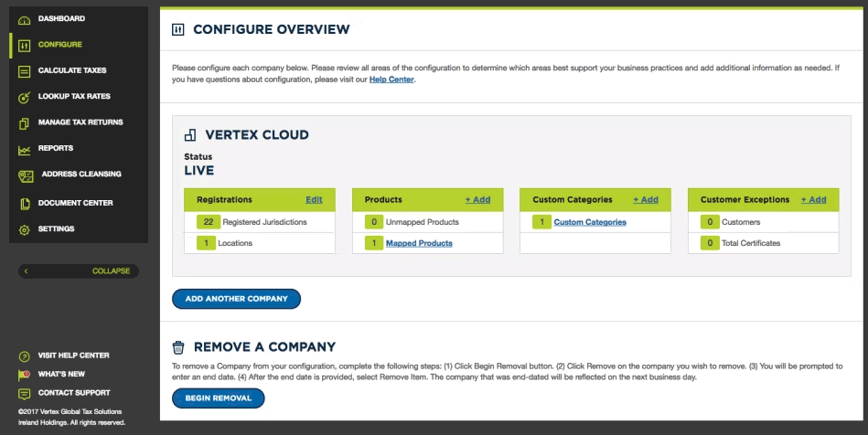Open Calculate Taxes from sidebar
Viewport: 868px width, 435px height.
pyautogui.click(x=72, y=70)
